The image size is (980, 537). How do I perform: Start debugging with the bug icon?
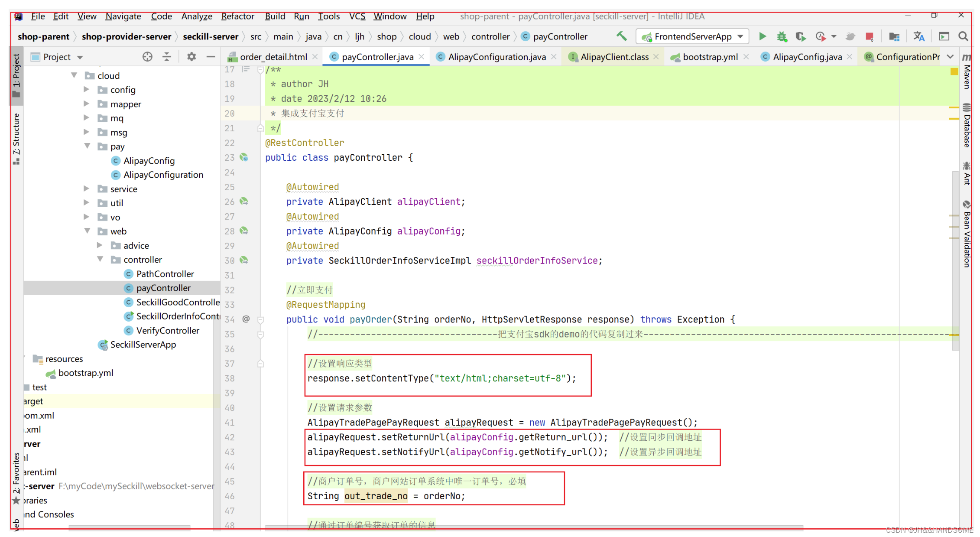782,36
